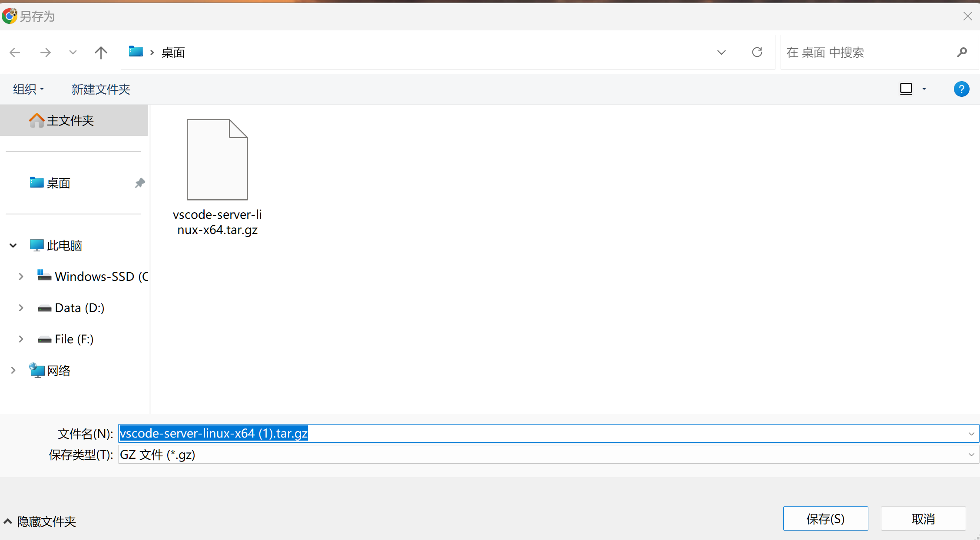Expand the Data (D:) drive node
980x540 pixels.
[x=21, y=308]
